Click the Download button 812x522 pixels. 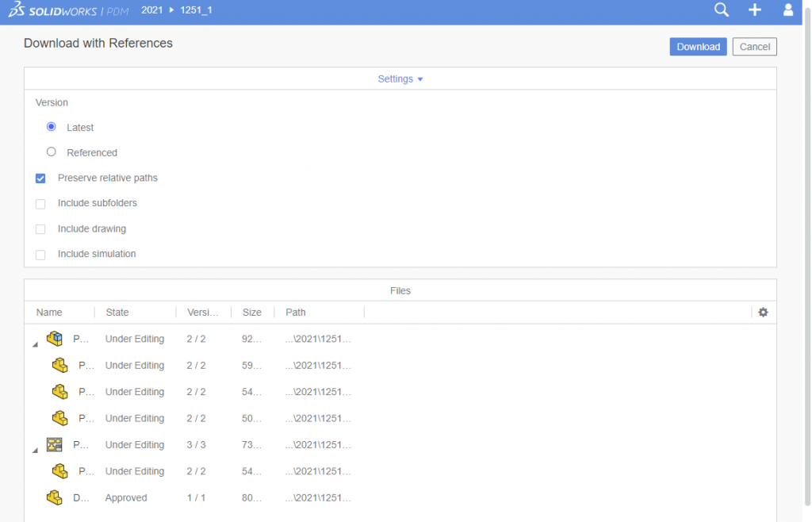point(698,47)
